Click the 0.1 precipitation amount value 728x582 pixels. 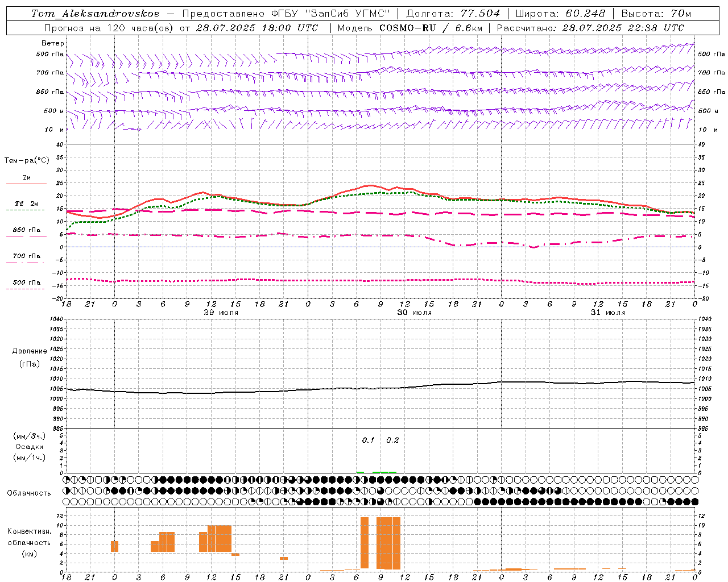point(368,440)
